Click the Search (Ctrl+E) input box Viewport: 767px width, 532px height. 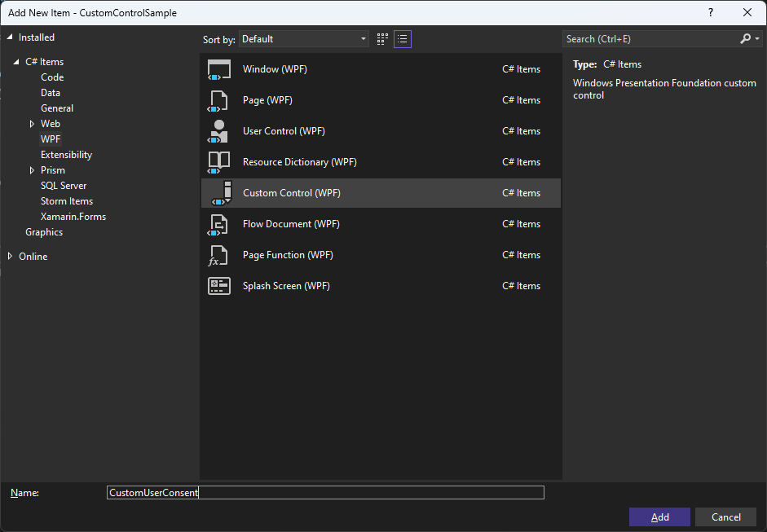pos(650,39)
